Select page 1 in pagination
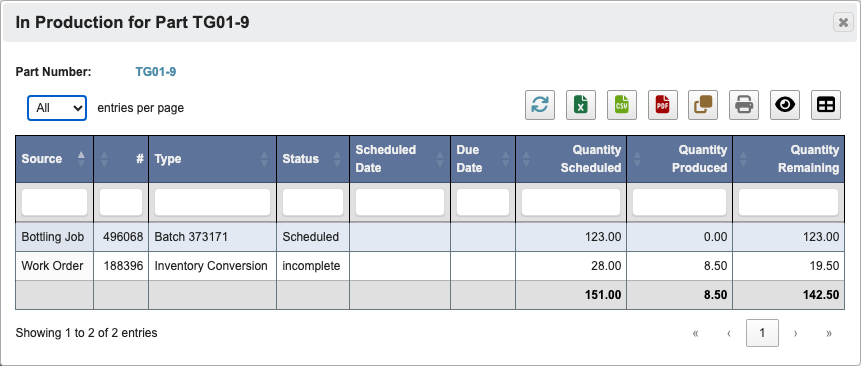The height and width of the screenshot is (366, 861). 762,333
